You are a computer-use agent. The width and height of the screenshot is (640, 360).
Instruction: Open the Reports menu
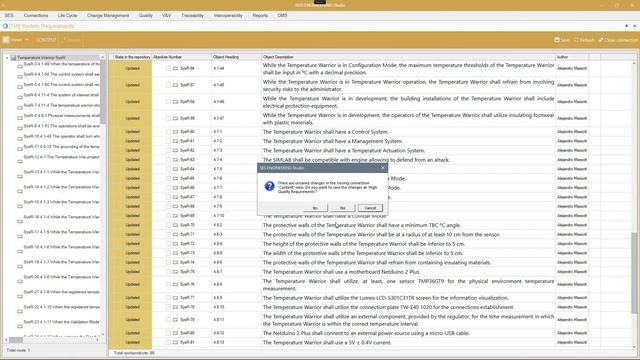click(x=260, y=16)
